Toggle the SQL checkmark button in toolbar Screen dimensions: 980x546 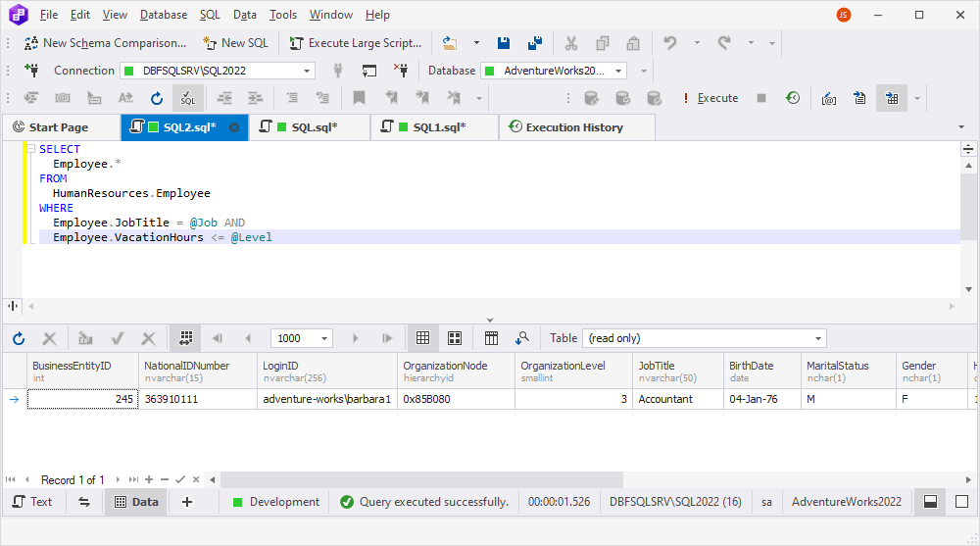188,98
